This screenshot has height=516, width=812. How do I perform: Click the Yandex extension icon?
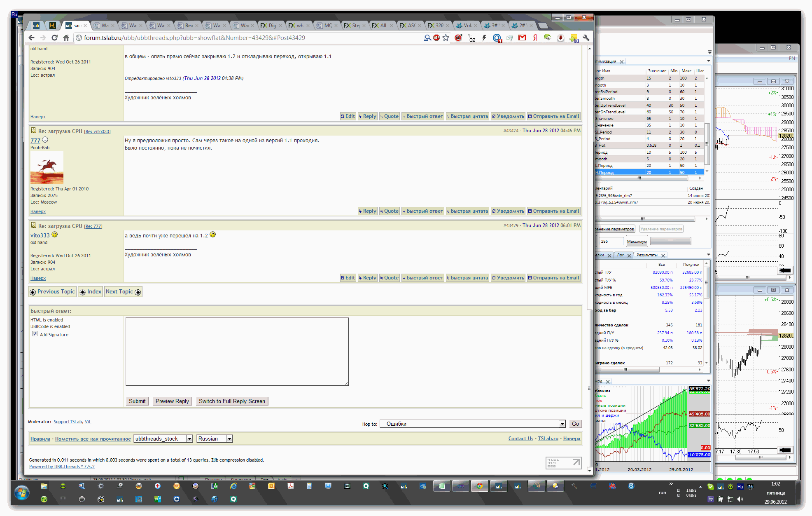(535, 38)
